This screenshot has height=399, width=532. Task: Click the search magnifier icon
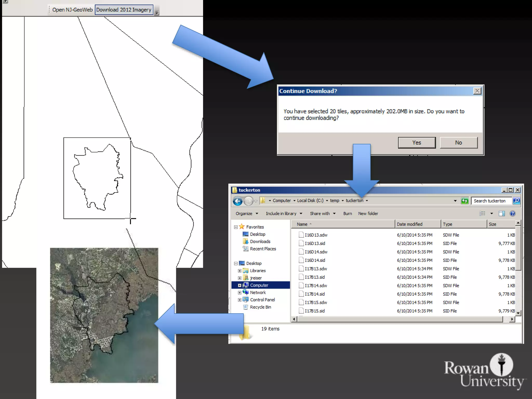pos(516,201)
